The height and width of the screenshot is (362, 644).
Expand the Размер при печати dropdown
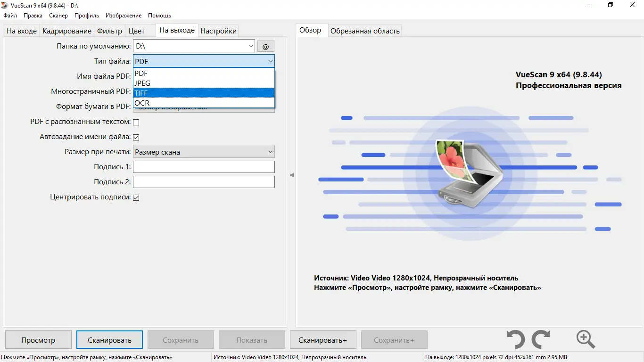point(270,152)
